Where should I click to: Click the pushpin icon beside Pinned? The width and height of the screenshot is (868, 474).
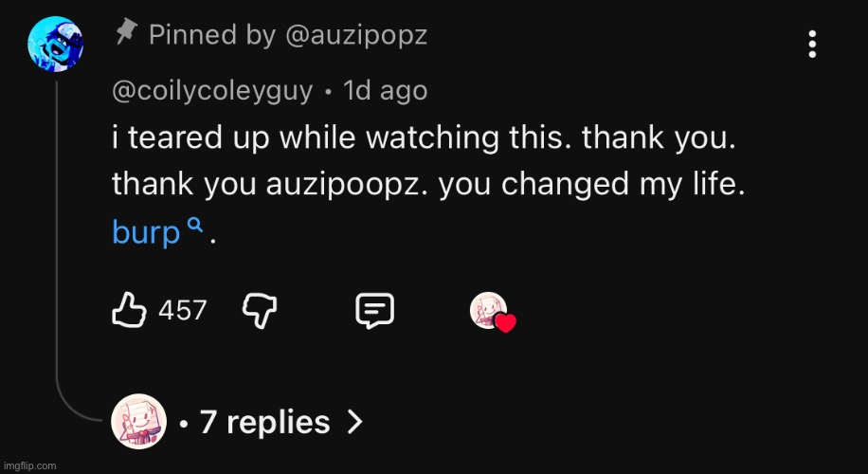[x=124, y=34]
